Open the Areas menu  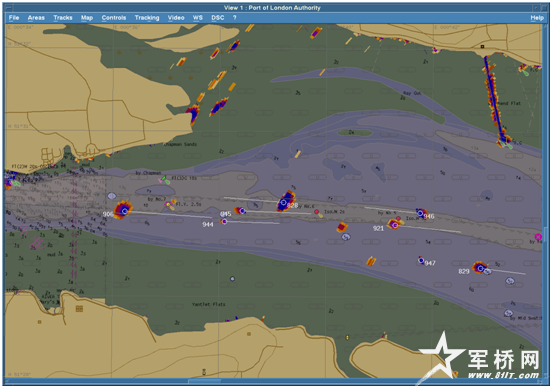pos(36,18)
